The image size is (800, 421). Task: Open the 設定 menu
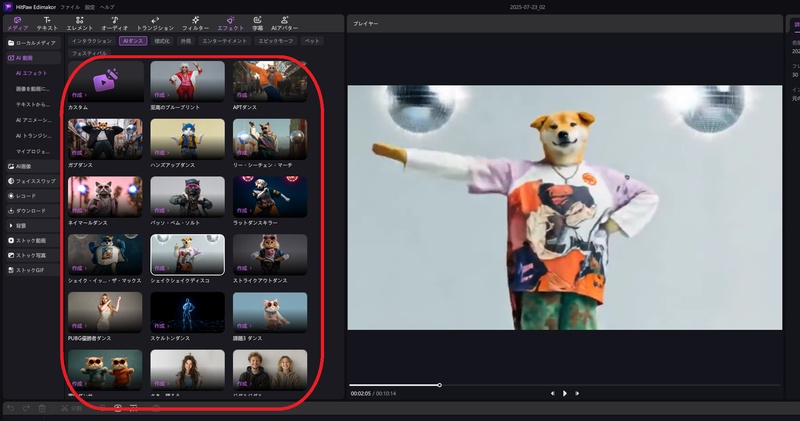tap(90, 7)
